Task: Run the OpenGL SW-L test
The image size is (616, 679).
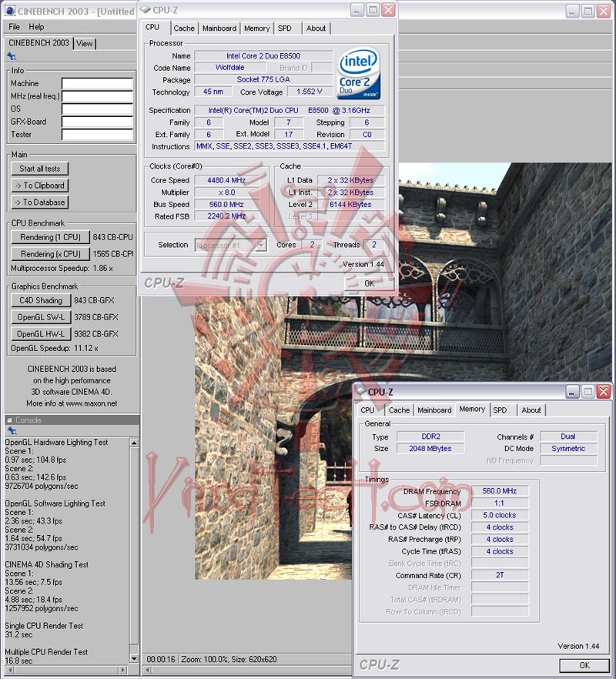Action: click(41, 317)
